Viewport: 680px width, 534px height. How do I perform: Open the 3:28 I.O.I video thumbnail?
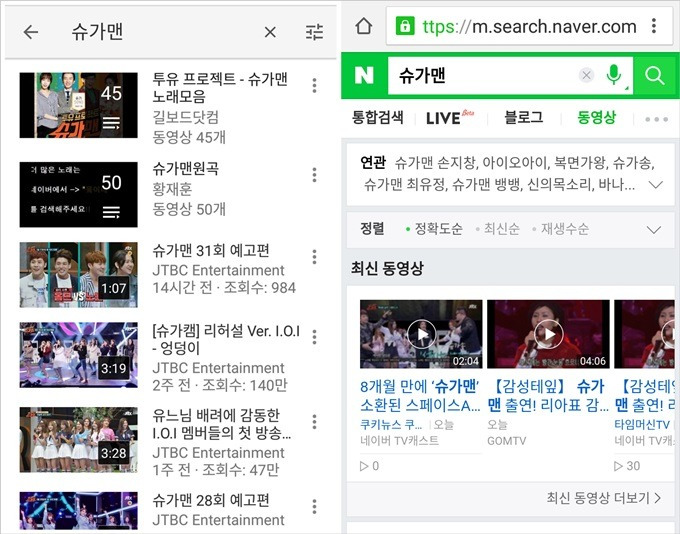coord(78,439)
